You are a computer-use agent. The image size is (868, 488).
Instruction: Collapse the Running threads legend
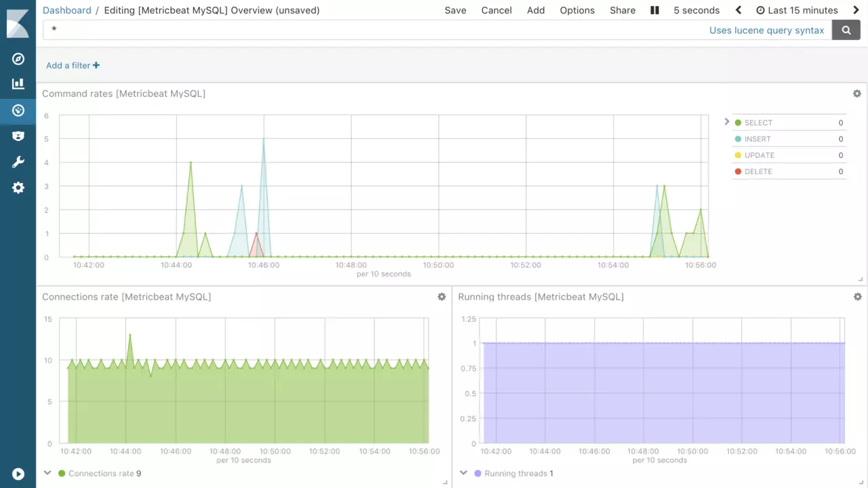pos(464,473)
